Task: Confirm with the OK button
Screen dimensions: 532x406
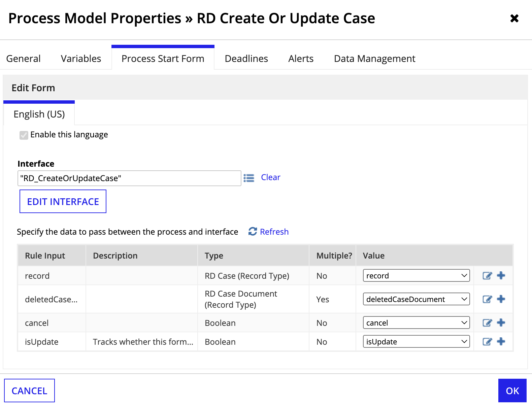Action: click(512, 391)
